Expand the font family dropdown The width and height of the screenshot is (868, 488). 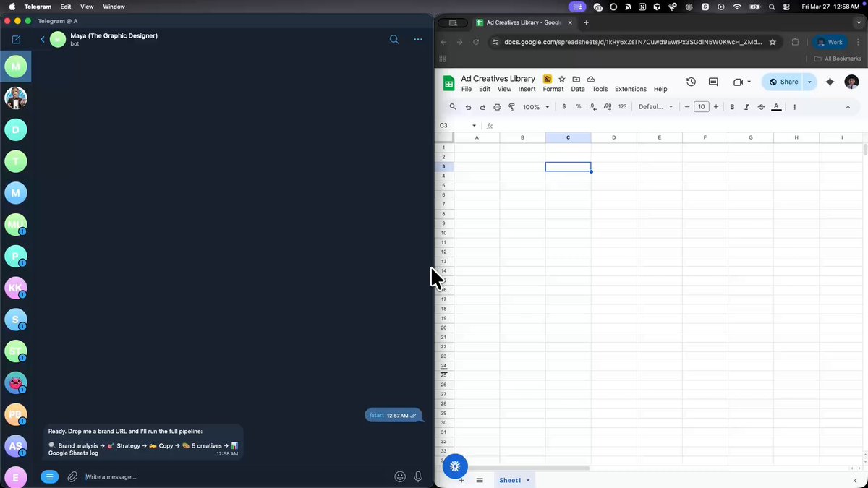[655, 107]
